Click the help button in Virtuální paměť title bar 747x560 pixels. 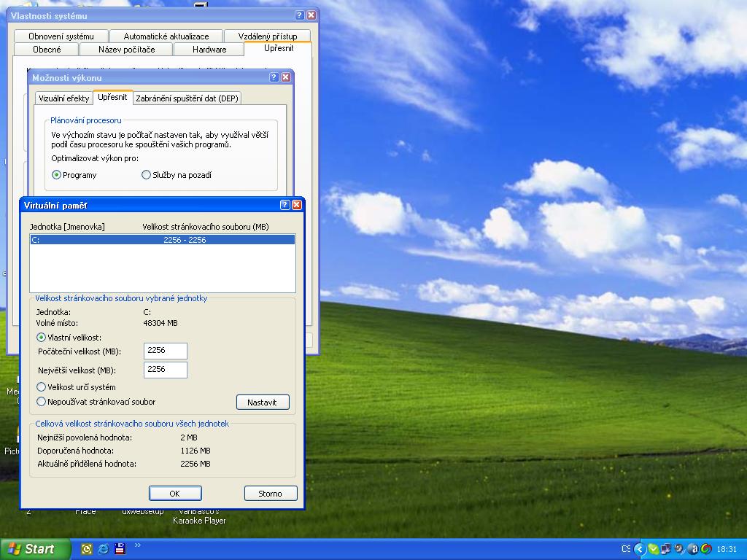tap(285, 206)
